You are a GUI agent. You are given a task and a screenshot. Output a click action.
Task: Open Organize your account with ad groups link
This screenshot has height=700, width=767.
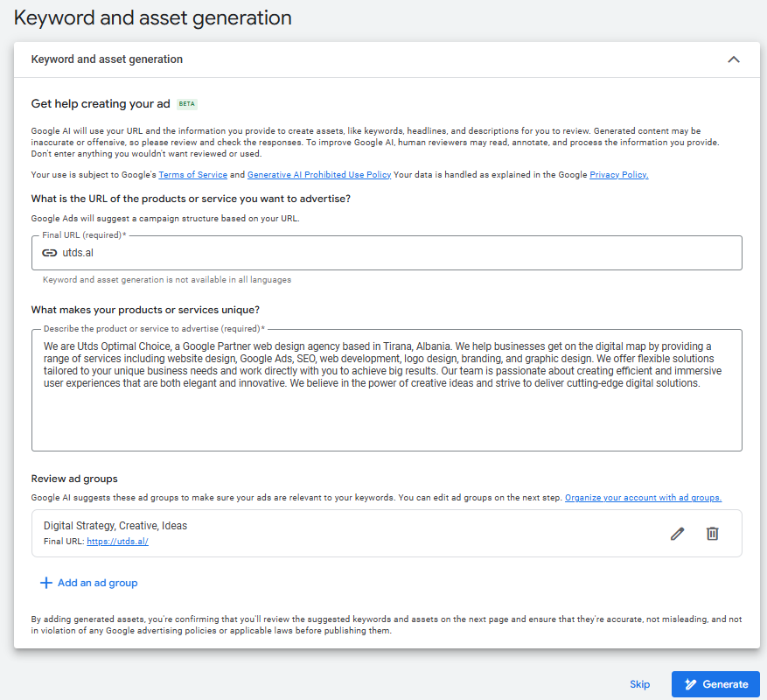point(643,498)
